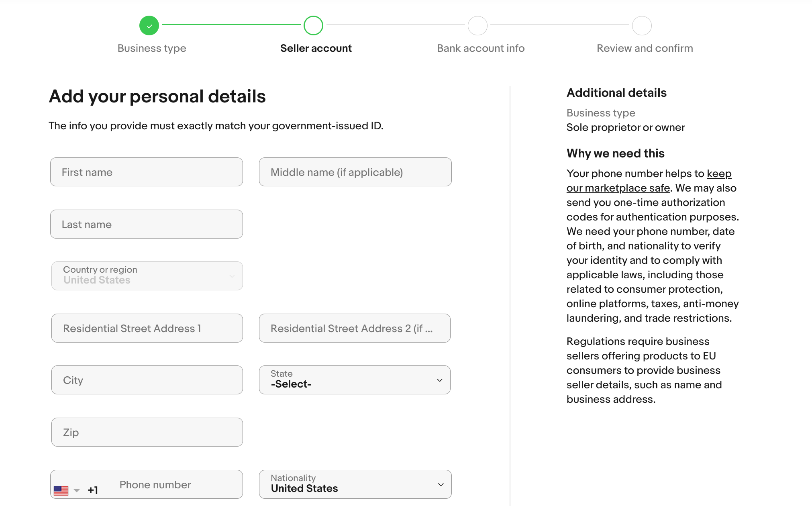Select the Bank account info step label
This screenshot has height=506, width=812.
click(480, 48)
